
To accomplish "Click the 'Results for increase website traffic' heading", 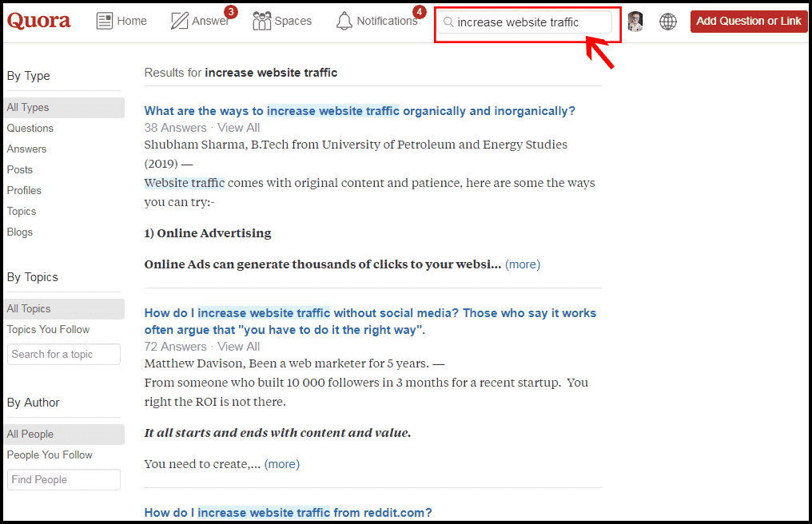I will (x=241, y=73).
